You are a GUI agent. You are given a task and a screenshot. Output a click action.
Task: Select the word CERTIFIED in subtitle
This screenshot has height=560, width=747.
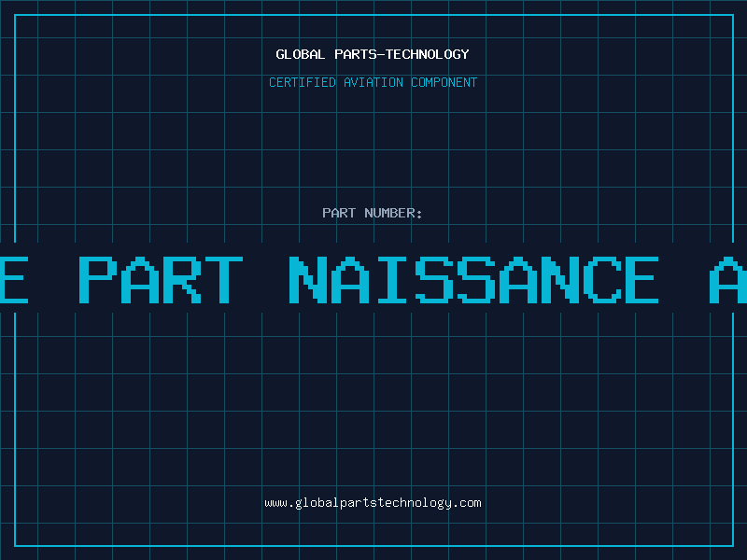click(303, 82)
